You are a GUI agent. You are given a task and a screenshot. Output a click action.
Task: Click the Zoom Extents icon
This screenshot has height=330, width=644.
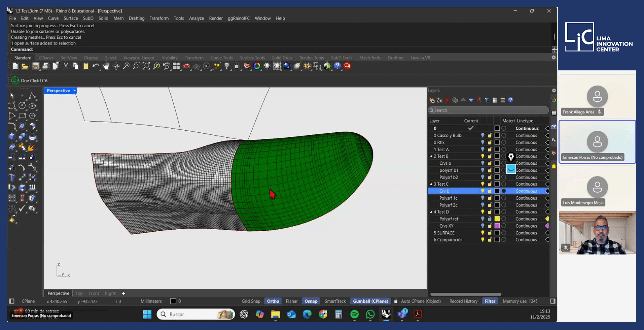(x=146, y=66)
